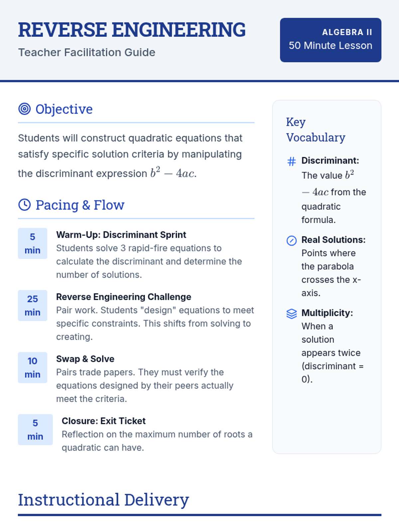Click the Key Vocabulary panel heading

click(316, 130)
